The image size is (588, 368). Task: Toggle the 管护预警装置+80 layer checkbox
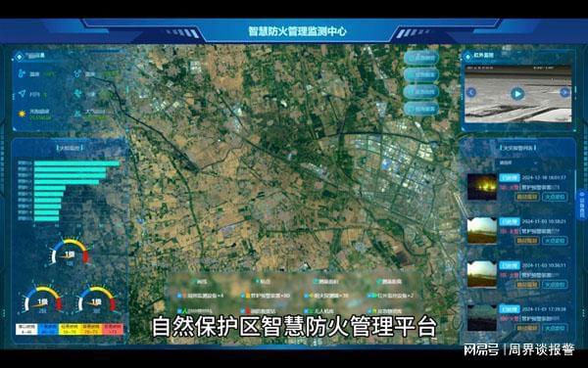243,296
